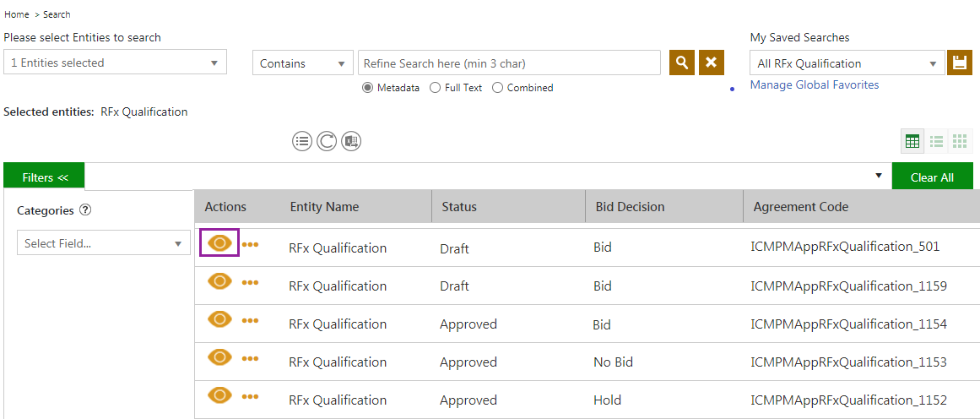The height and width of the screenshot is (419, 980).
Task: Switch to the table grid view icon
Action: point(912,141)
